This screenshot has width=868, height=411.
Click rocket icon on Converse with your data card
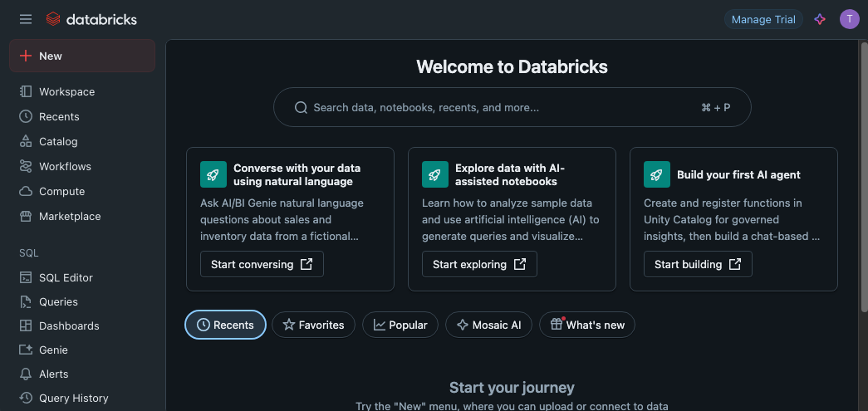(213, 175)
